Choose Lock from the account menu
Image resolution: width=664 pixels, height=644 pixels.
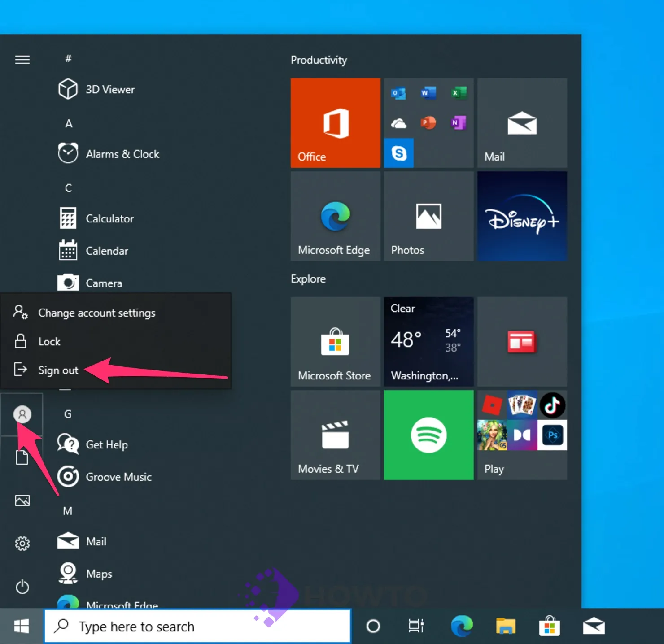116,341
